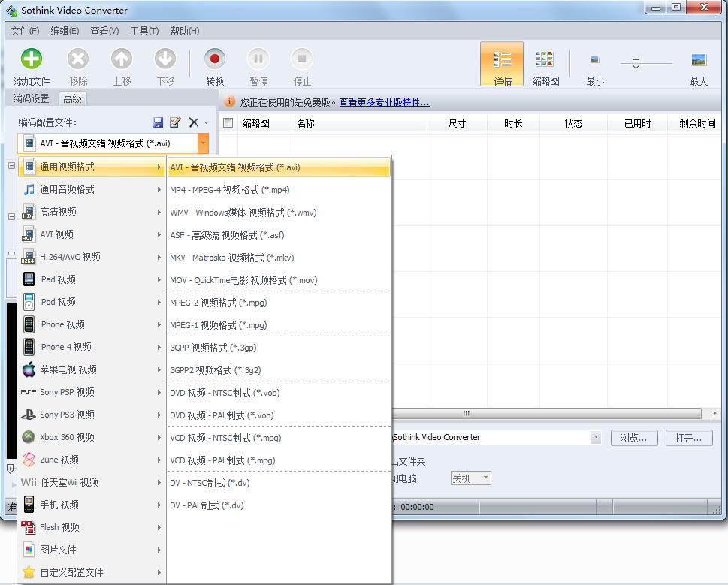The image size is (728, 585).
Task: Collapse the first settings group minus box
Action: [11, 165]
